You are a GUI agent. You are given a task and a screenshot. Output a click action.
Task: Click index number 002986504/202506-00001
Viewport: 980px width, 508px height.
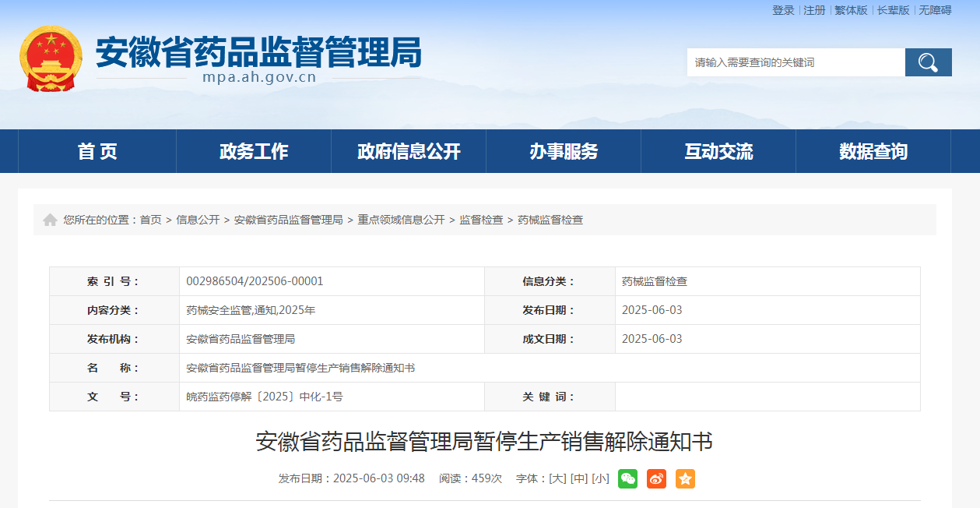(x=255, y=281)
